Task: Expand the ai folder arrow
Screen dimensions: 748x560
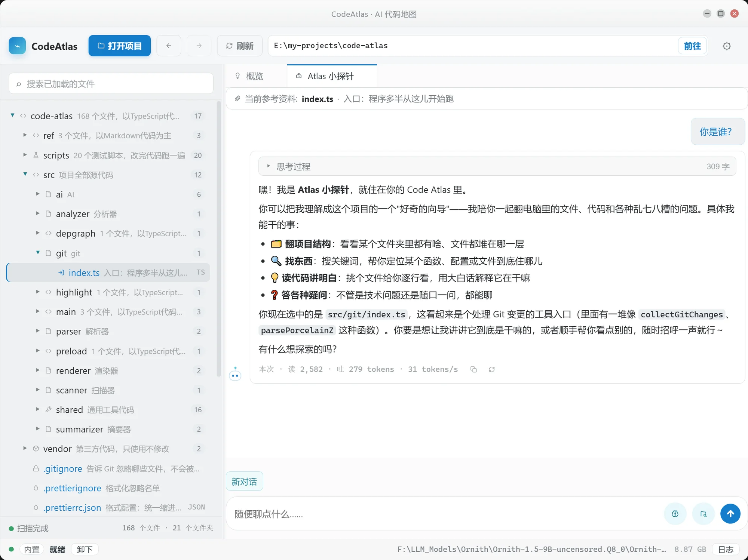Action: [x=38, y=194]
